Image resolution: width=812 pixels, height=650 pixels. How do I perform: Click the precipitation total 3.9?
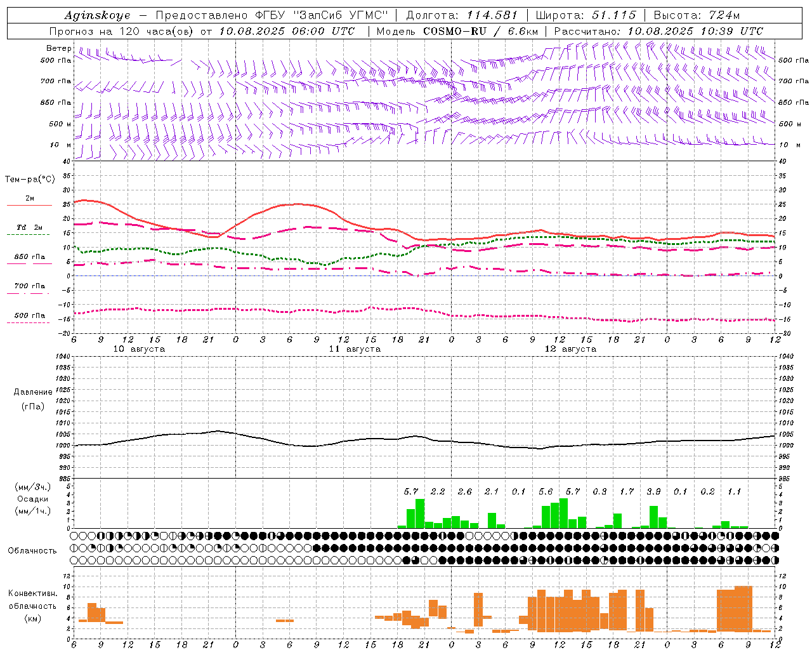click(653, 492)
